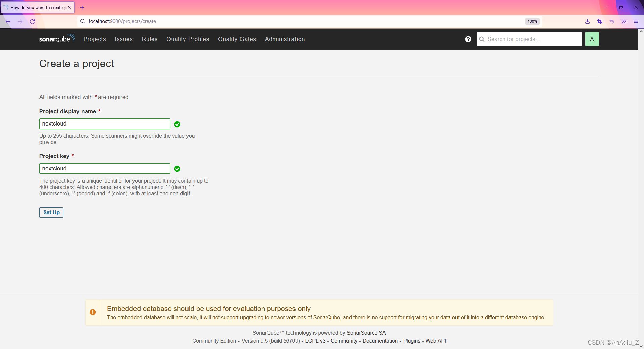Open Quality Profiles
Image resolution: width=644 pixels, height=349 pixels.
pyautogui.click(x=188, y=39)
